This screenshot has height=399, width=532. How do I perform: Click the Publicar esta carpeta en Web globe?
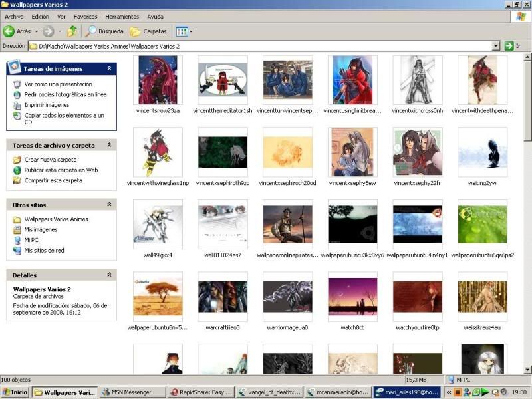click(x=17, y=170)
